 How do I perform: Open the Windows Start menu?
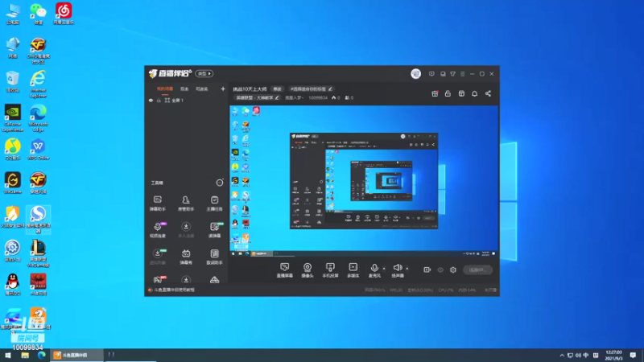[x=8, y=355]
